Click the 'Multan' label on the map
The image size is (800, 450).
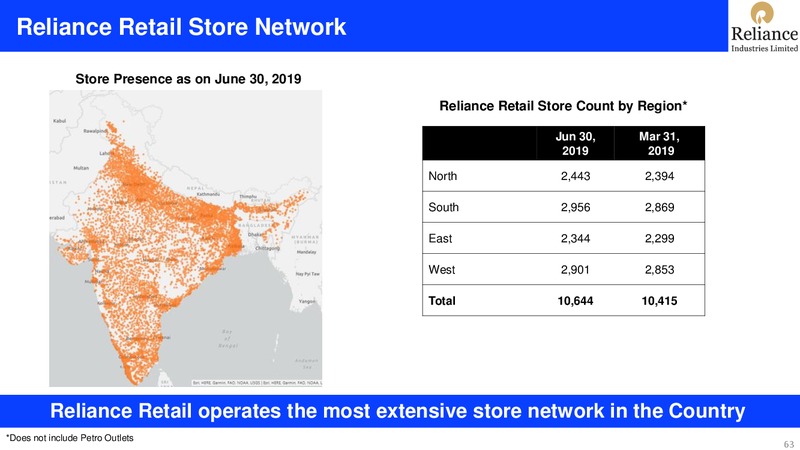click(81, 168)
